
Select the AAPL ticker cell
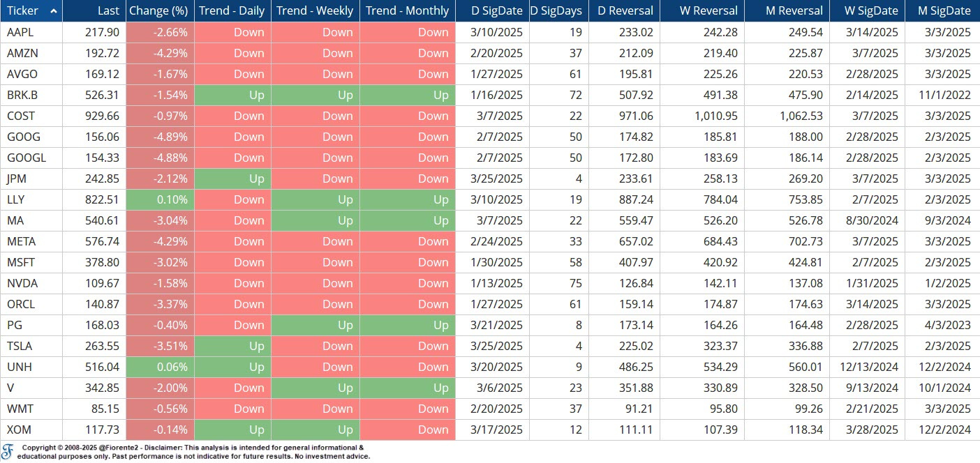[x=31, y=32]
